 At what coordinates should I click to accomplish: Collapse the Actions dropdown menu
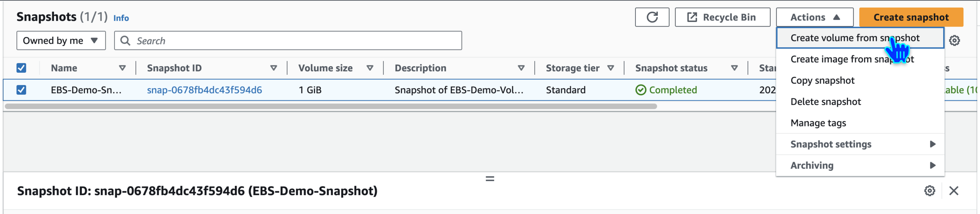click(815, 17)
